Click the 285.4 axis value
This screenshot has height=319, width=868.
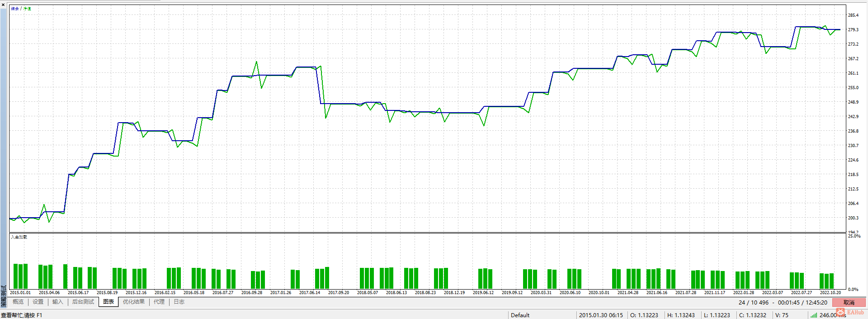[853, 15]
